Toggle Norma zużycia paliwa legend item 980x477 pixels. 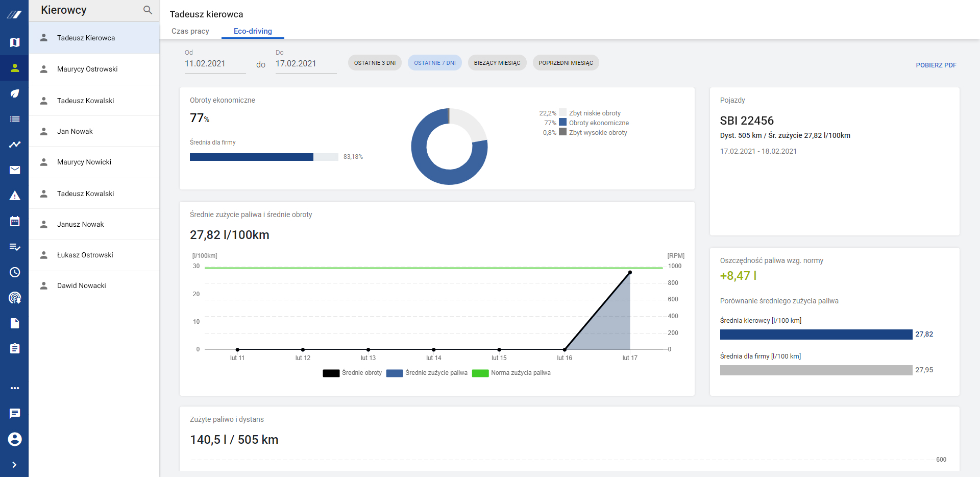pyautogui.click(x=511, y=373)
